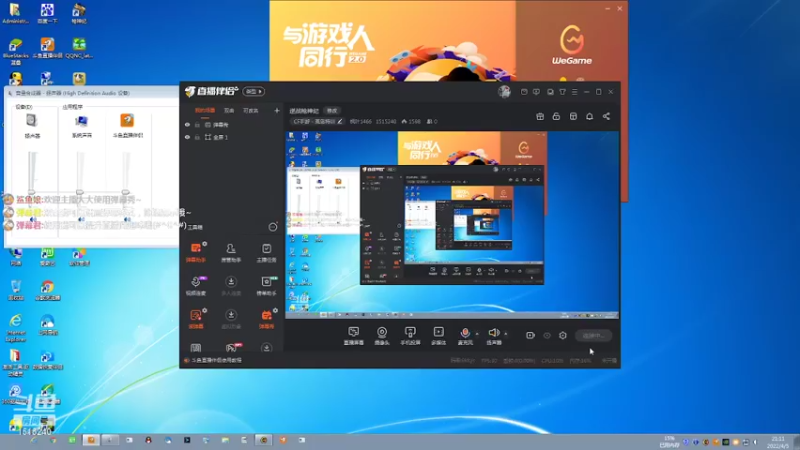Open the hamburger menu in the title bar
The width and height of the screenshot is (800, 450).
point(574,92)
